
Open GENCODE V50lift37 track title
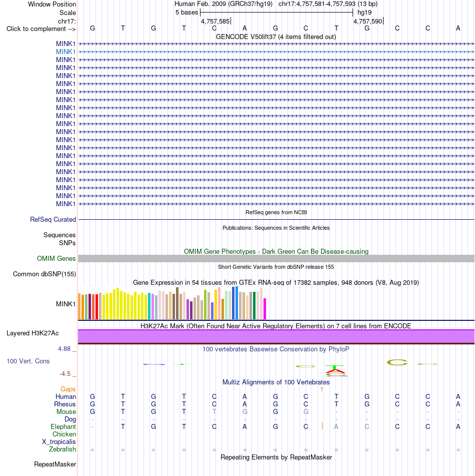pyautogui.click(x=275, y=37)
